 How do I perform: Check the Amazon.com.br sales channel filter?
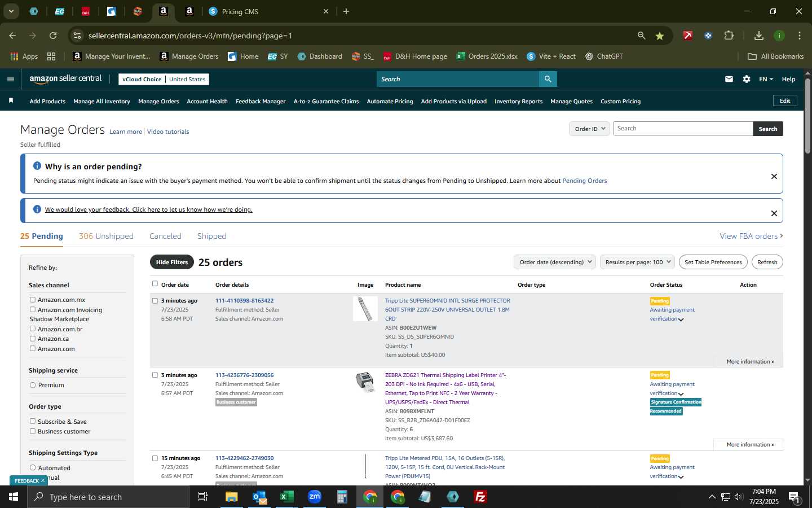pyautogui.click(x=33, y=329)
